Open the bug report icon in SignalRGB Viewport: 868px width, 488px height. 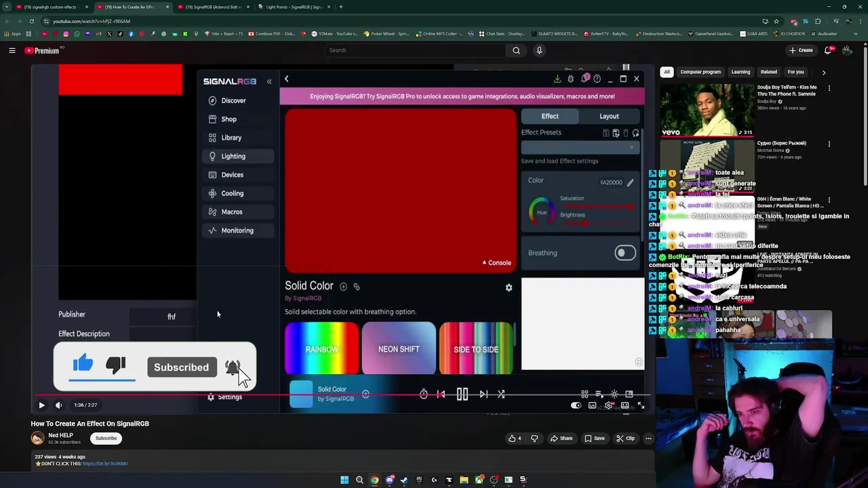pos(570,79)
